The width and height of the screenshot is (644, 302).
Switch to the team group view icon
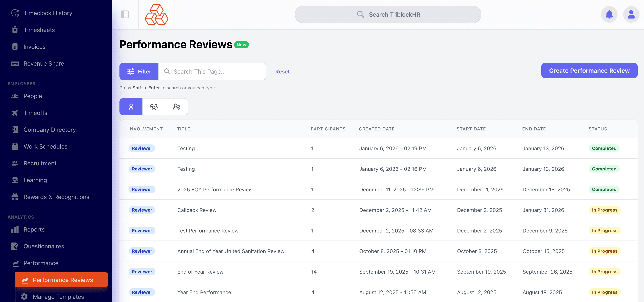coord(153,107)
